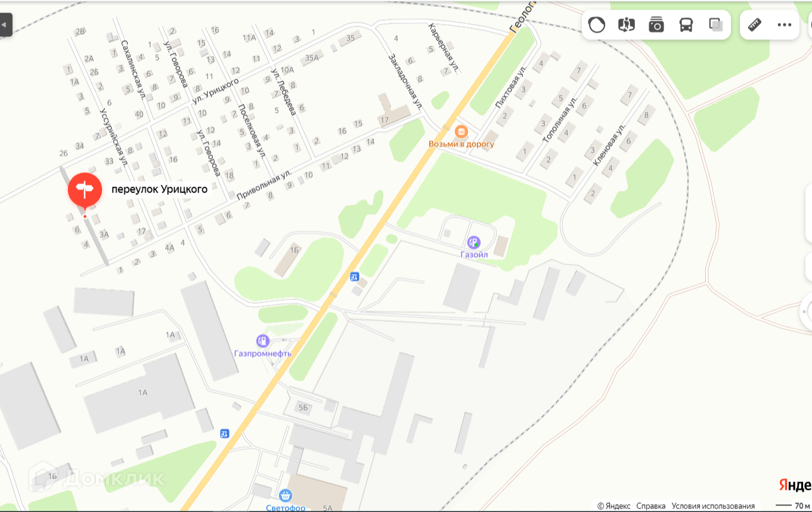Toggle the traffic layer circle icon

pos(597,24)
